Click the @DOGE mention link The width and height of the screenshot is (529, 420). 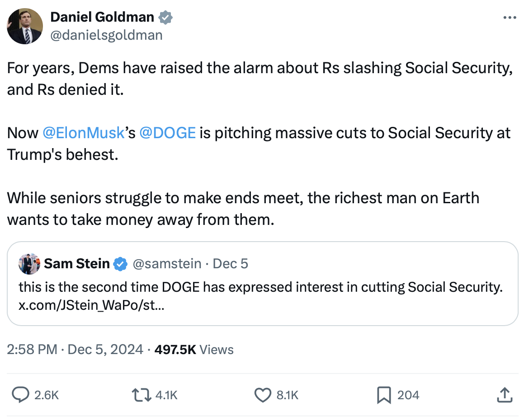coord(168,133)
